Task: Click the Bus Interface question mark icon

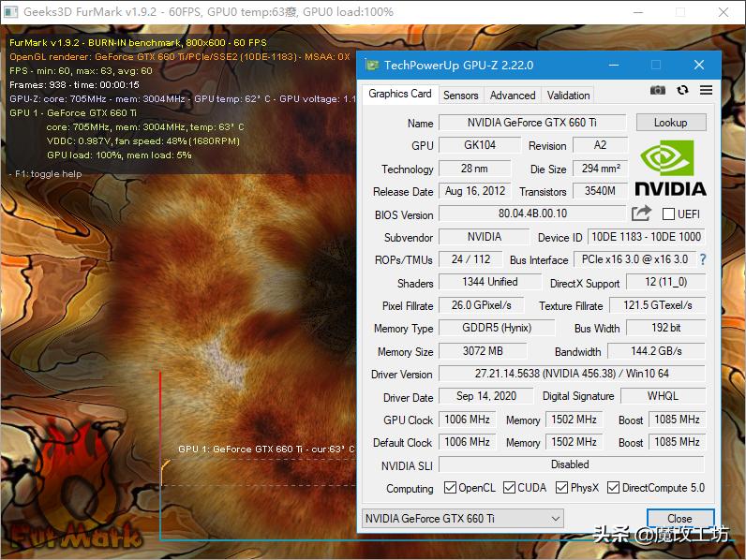Action: click(703, 259)
